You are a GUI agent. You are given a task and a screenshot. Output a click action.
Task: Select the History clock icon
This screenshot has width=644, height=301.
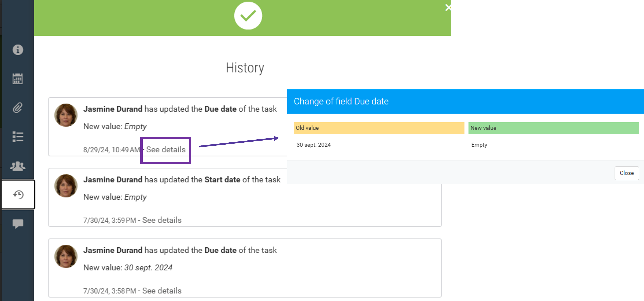click(18, 194)
